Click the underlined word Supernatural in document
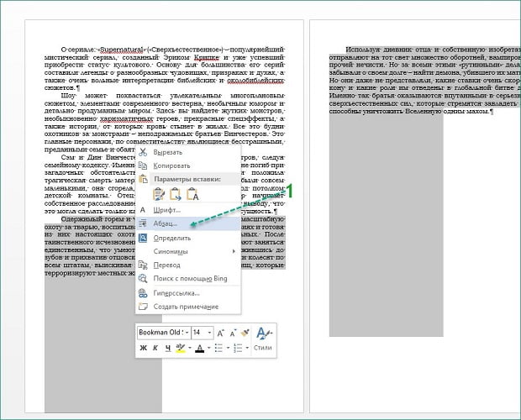This screenshot has height=420, width=521. point(122,50)
